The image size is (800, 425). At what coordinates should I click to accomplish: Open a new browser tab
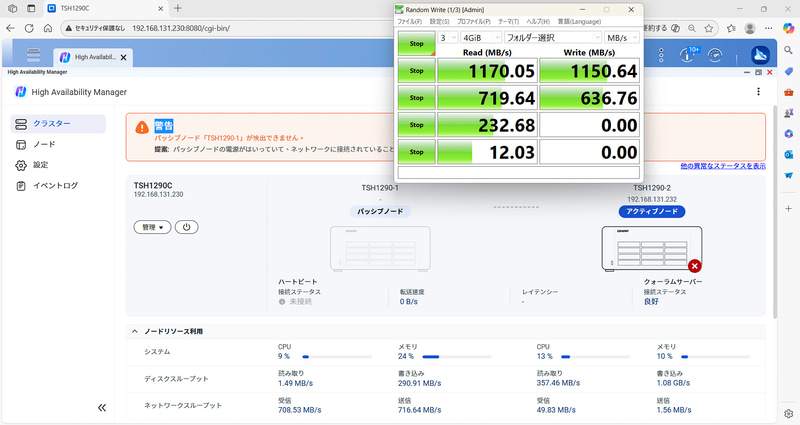(178, 8)
